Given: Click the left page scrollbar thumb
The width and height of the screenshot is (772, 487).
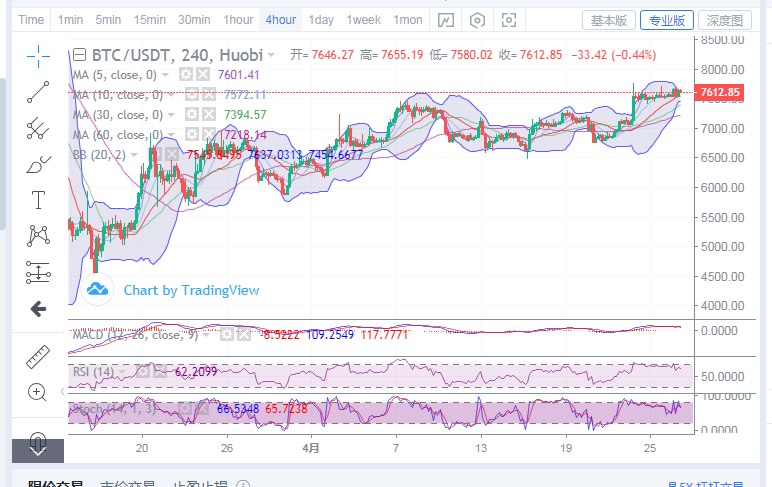Looking at the screenshot, I should coord(2,154).
